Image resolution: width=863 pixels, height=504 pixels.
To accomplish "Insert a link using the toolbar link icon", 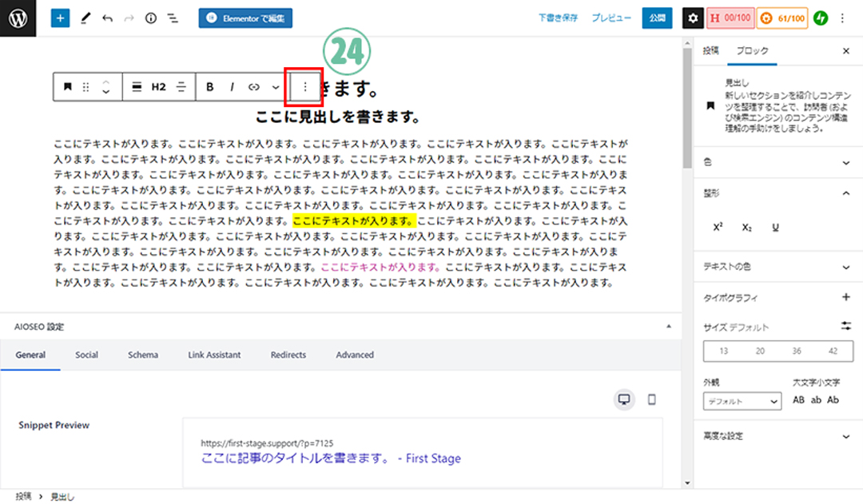I will point(254,86).
